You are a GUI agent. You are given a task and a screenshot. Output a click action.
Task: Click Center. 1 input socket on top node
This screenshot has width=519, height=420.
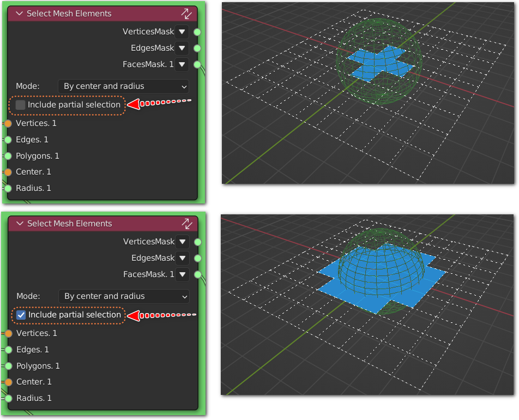tap(8, 172)
